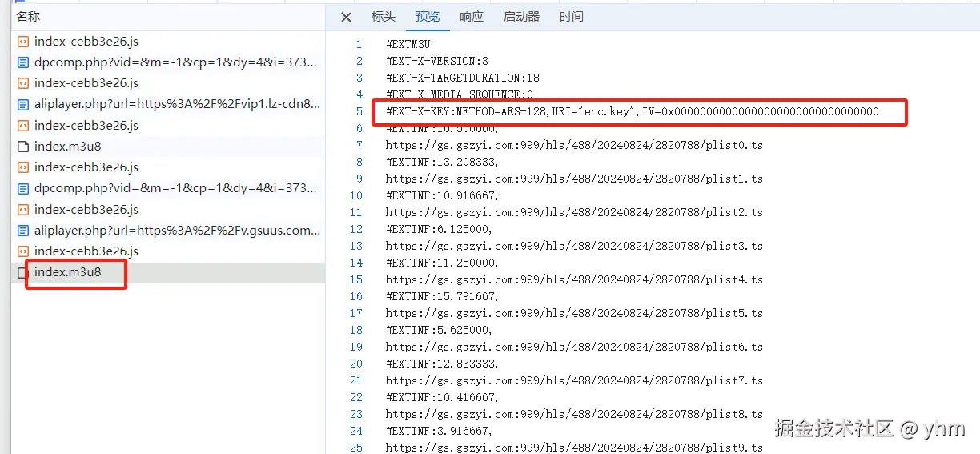Click the plist4.ts segment URL
This screenshot has width=980, height=454.
point(574,279)
